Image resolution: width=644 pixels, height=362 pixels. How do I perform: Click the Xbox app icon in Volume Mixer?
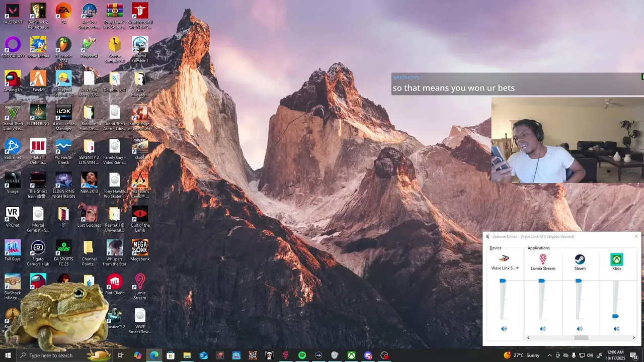(x=616, y=259)
